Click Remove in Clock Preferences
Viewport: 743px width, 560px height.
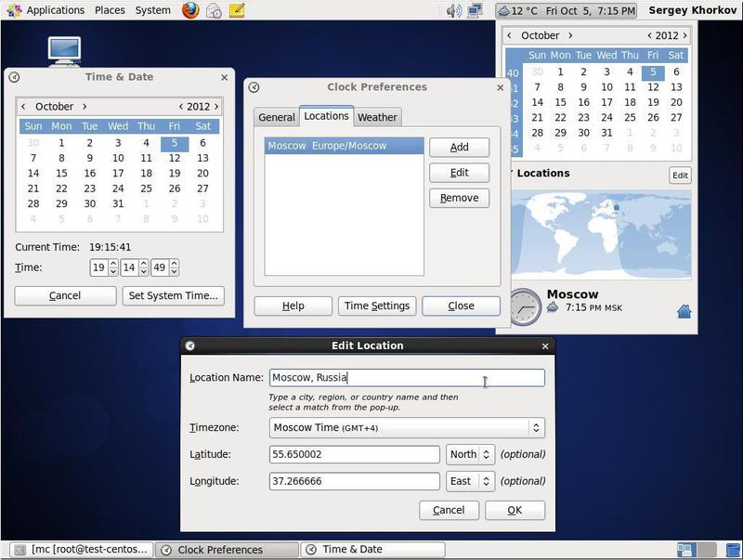(459, 198)
